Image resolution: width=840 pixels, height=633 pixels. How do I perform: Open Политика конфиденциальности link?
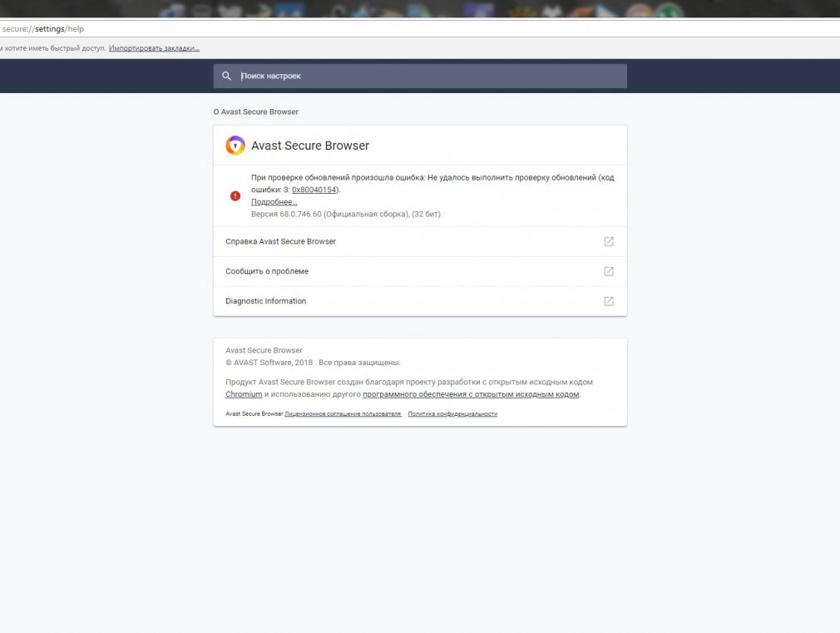(x=452, y=413)
